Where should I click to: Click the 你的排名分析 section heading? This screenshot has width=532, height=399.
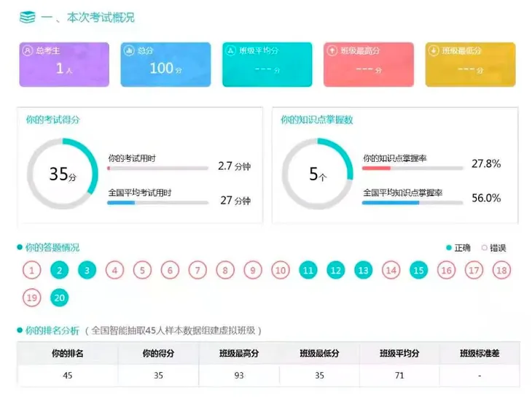[x=52, y=330]
